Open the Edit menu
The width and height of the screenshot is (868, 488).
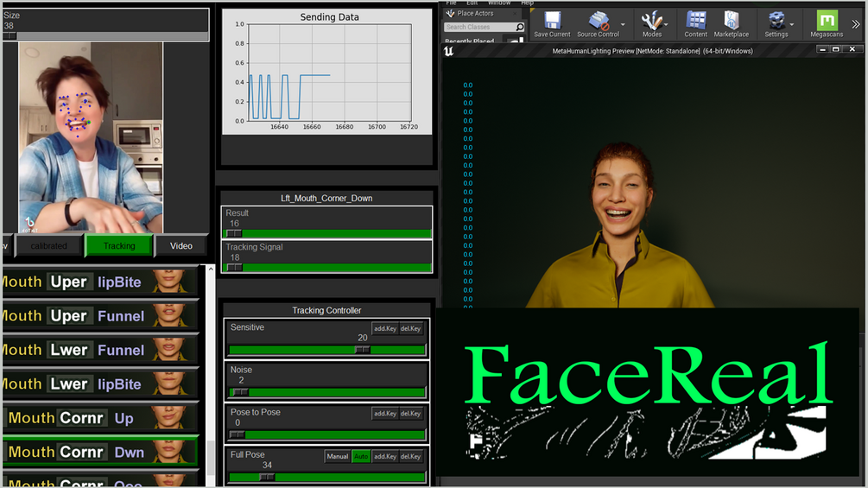point(472,3)
